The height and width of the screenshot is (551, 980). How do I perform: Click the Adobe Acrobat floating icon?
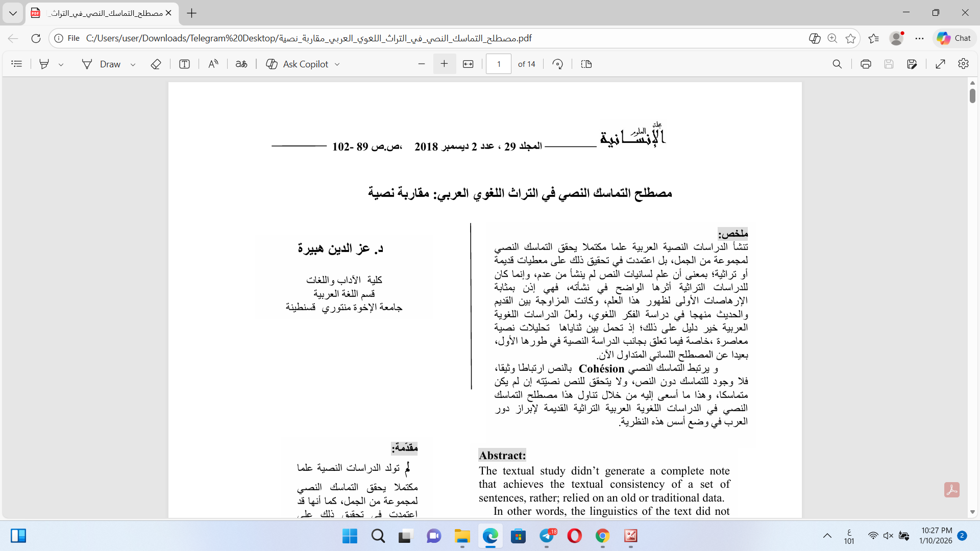pos(951,490)
